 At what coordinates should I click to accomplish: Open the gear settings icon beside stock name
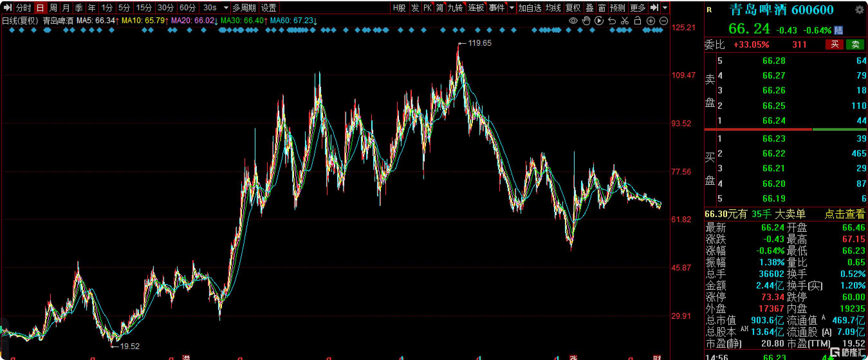coord(859,9)
